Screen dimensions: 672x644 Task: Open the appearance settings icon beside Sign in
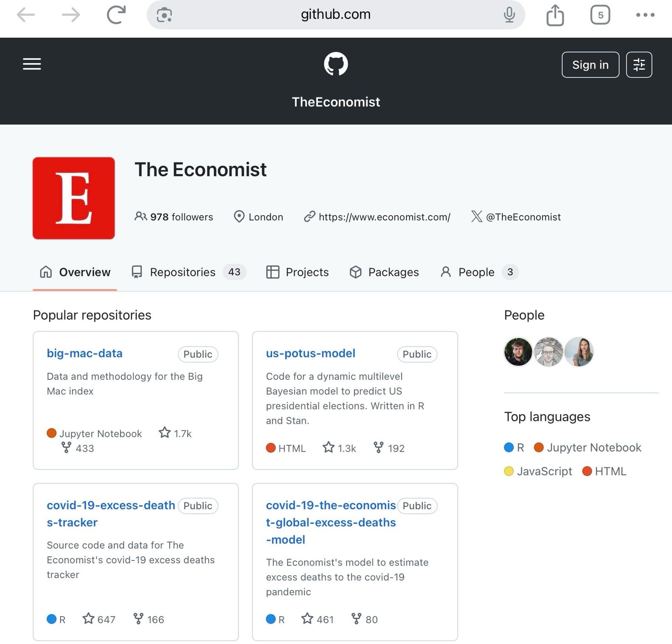(639, 65)
